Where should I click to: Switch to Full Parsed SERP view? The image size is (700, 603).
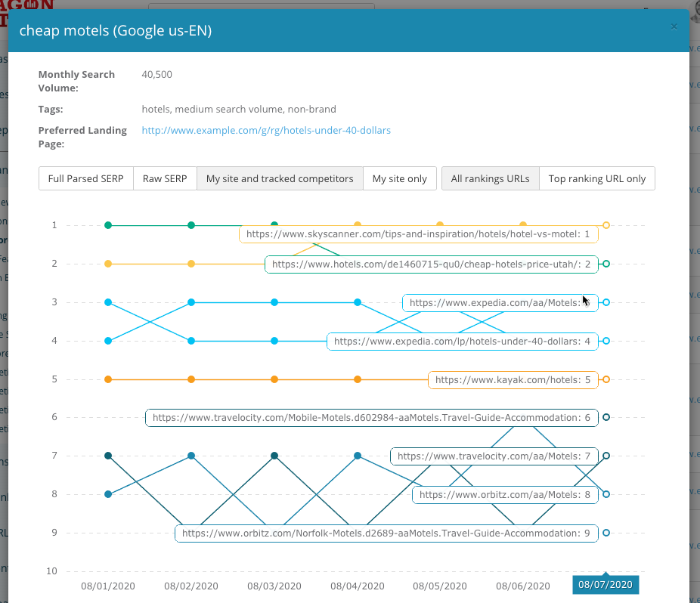point(85,179)
